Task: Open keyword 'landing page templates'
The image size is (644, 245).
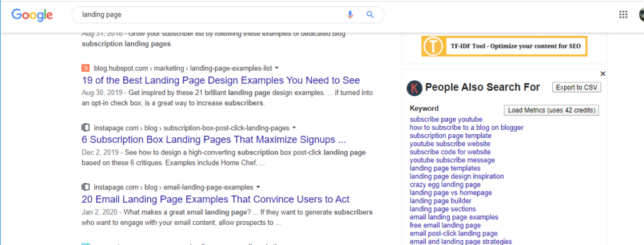Action: (x=445, y=168)
